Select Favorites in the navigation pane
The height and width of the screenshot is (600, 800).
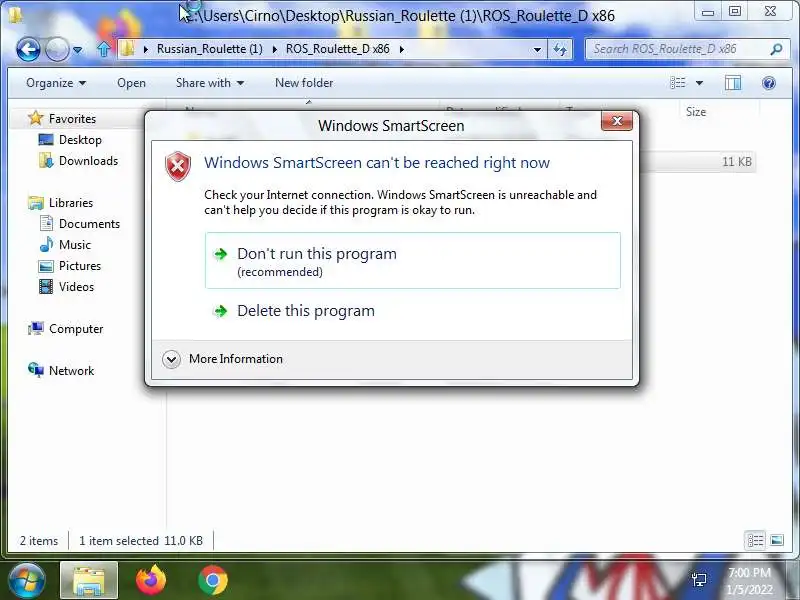click(x=72, y=119)
